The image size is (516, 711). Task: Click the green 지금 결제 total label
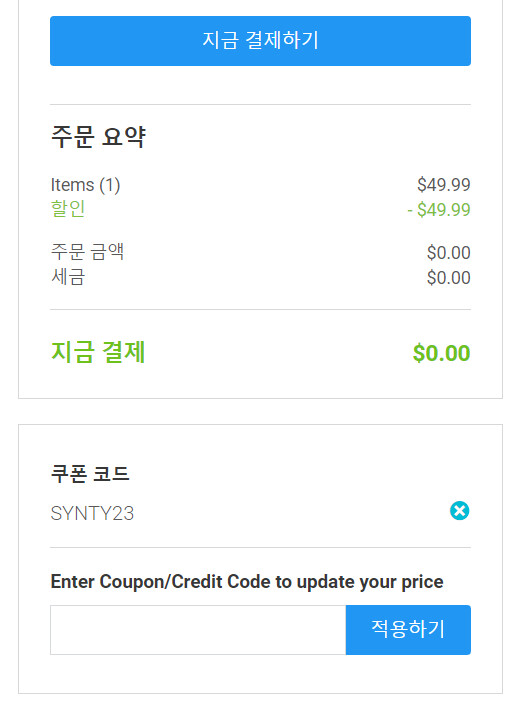pos(98,352)
